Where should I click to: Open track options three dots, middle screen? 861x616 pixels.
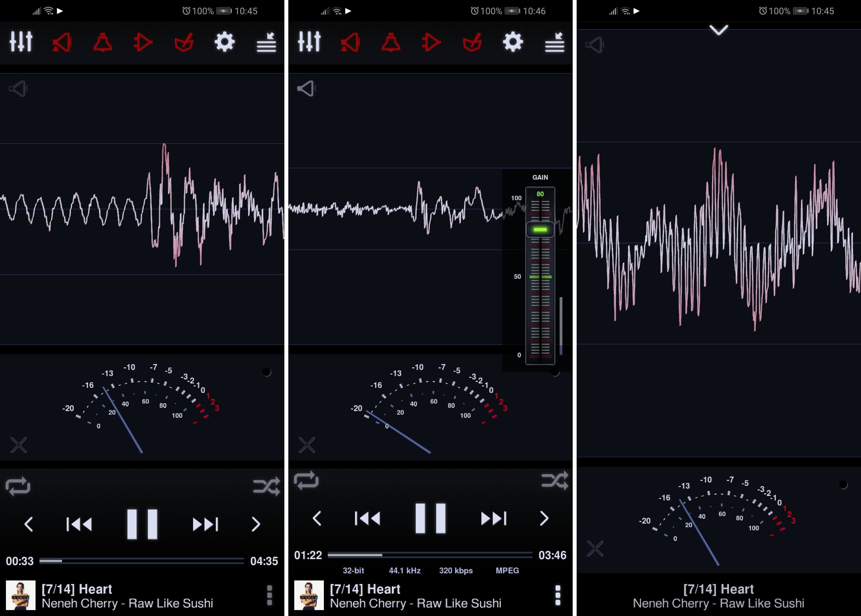pyautogui.click(x=558, y=595)
